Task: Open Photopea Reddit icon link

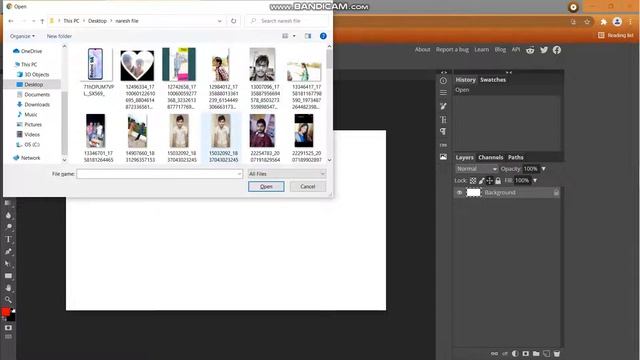Action: tap(530, 50)
